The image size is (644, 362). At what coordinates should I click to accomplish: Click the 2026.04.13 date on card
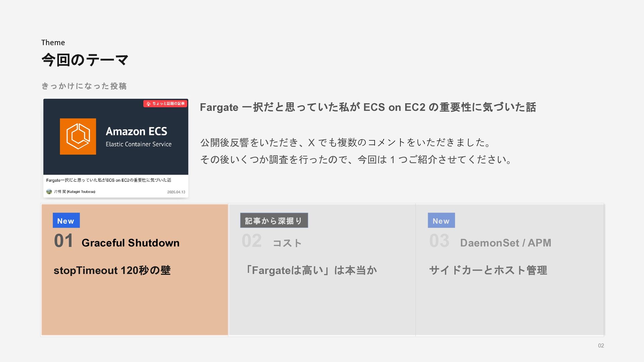pyautogui.click(x=176, y=192)
